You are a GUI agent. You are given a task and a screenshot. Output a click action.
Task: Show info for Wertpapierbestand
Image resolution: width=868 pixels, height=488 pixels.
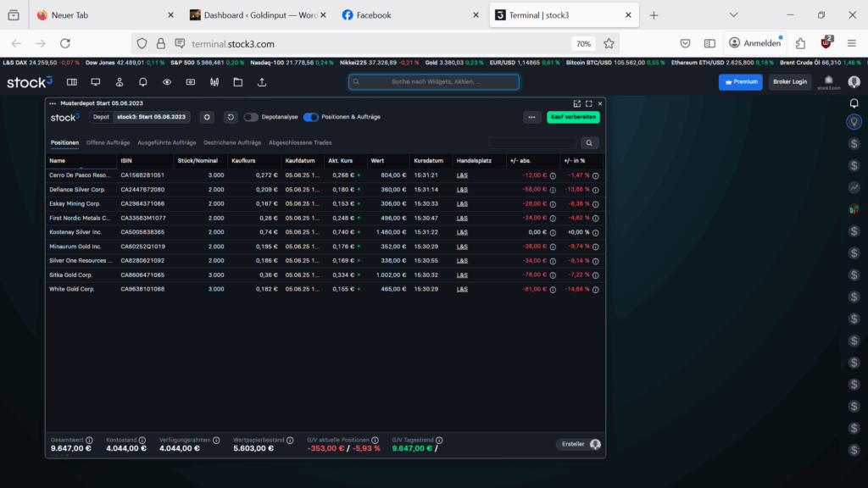[x=290, y=441]
